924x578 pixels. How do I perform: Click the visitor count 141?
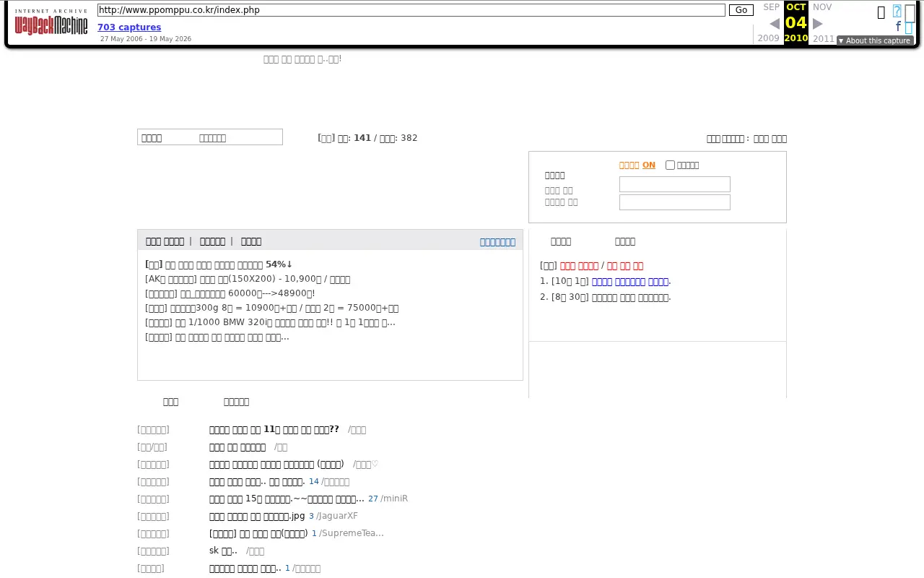[362, 138]
